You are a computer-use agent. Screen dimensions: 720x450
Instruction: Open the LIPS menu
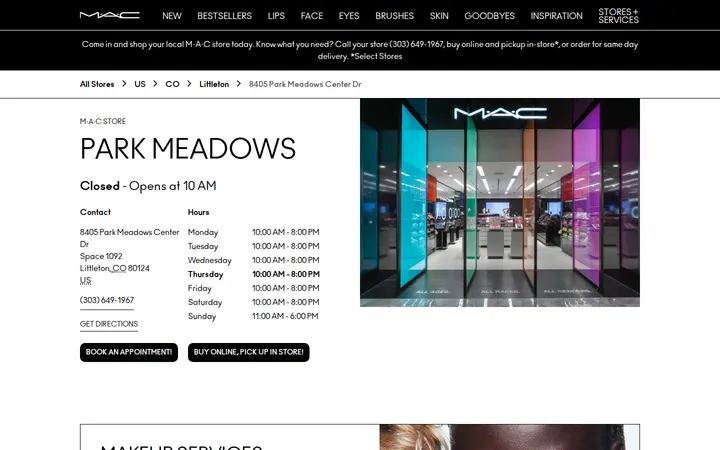point(276,16)
